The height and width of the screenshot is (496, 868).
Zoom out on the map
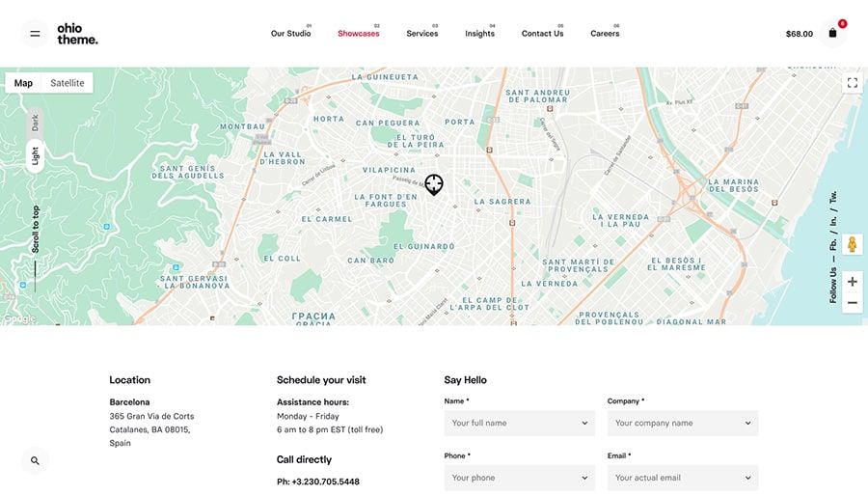click(x=852, y=303)
